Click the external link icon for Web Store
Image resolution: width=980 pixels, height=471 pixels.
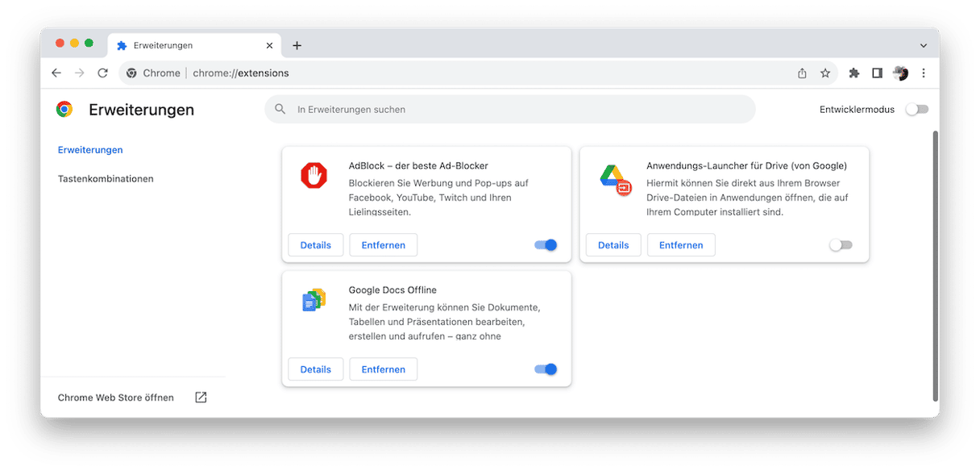[x=201, y=398]
